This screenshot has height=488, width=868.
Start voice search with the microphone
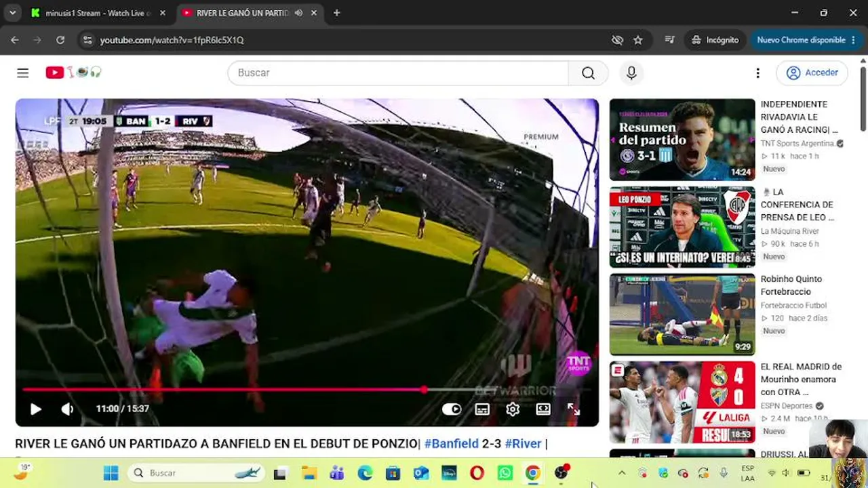pos(631,73)
